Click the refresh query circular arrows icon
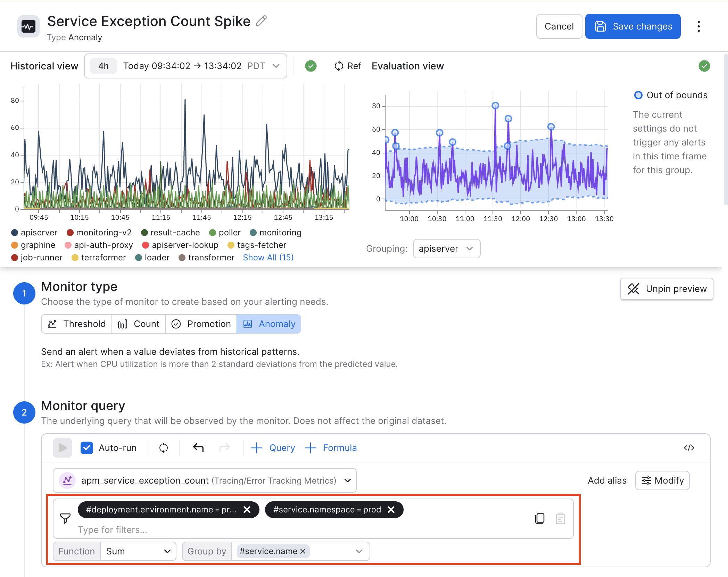Screen dimensions: 728x577 point(164,448)
